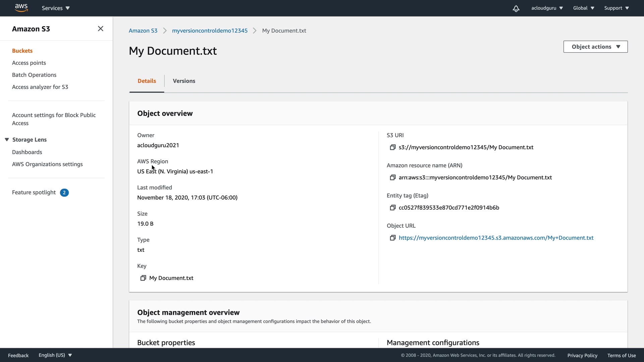This screenshot has height=362, width=644.
Task: Copy the Entity tag Etag
Action: [x=392, y=208]
